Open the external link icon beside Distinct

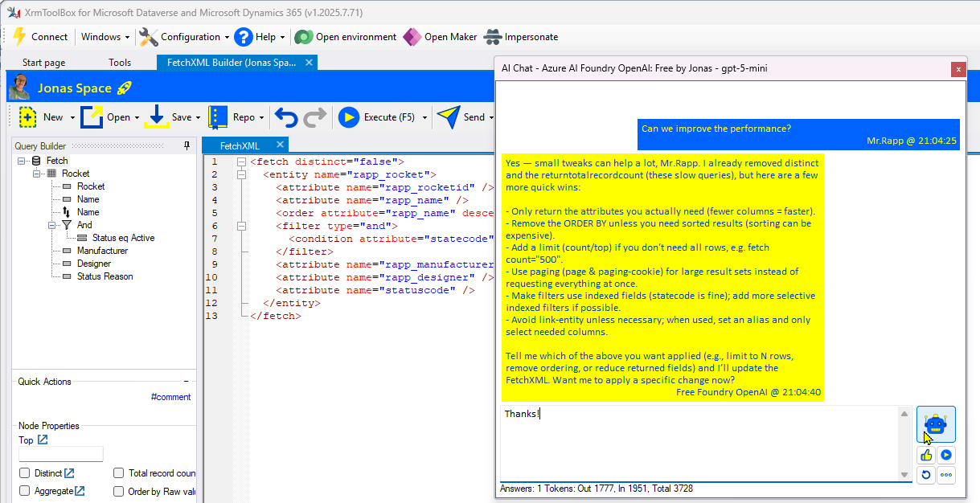coord(69,473)
